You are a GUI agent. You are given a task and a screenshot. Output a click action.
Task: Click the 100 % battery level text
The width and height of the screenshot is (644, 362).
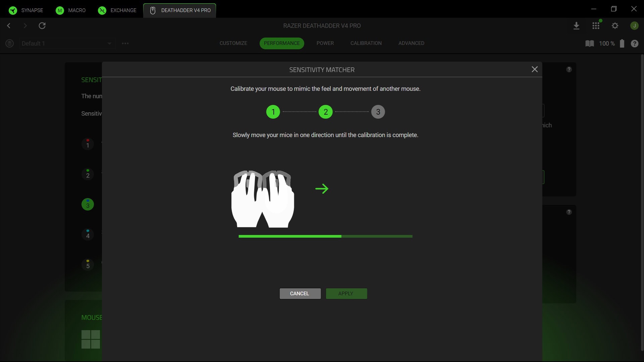607,44
